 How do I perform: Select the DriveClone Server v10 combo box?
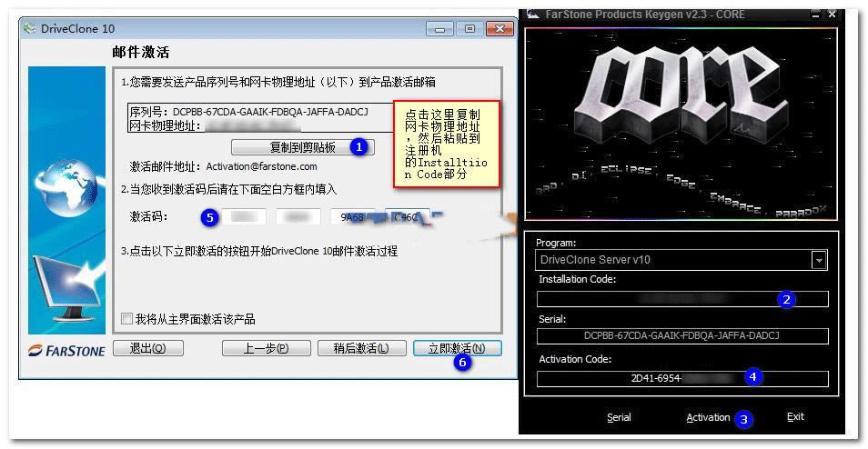pyautogui.click(x=682, y=260)
